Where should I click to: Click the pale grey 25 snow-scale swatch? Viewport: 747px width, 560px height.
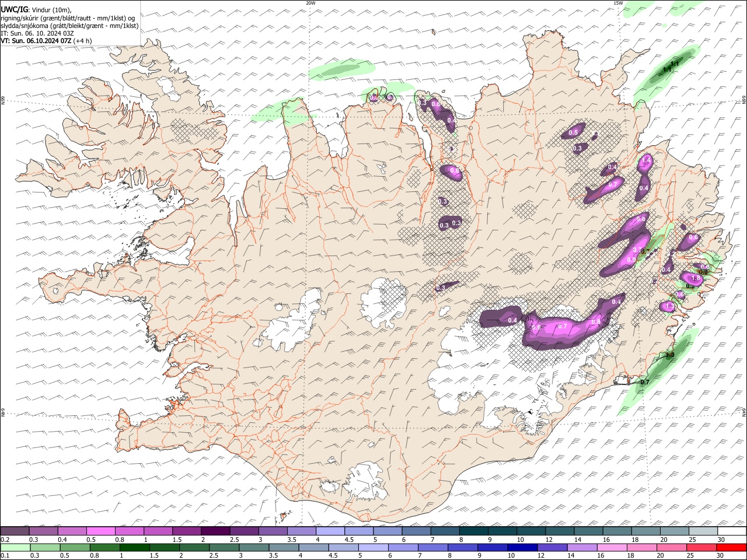(x=703, y=531)
